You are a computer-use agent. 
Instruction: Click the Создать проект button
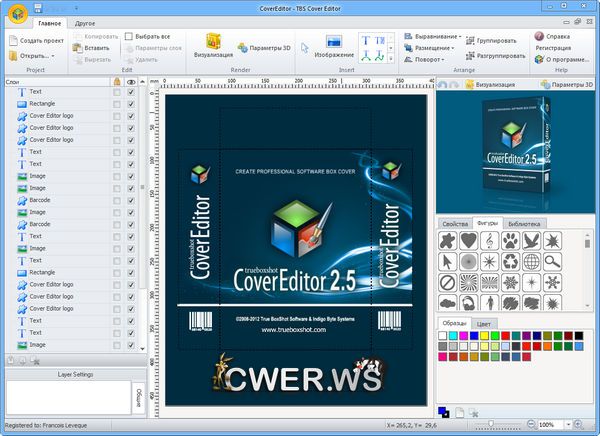35,40
